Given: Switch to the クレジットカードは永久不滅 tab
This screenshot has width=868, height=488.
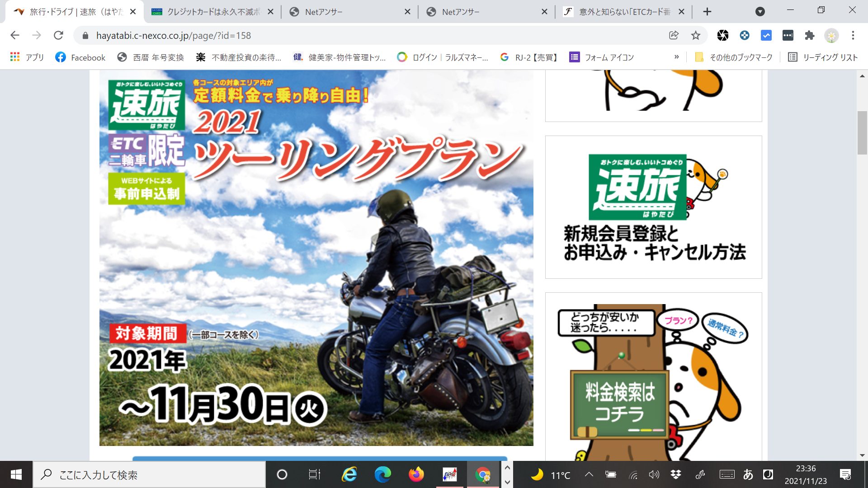Looking at the screenshot, I should [x=212, y=12].
